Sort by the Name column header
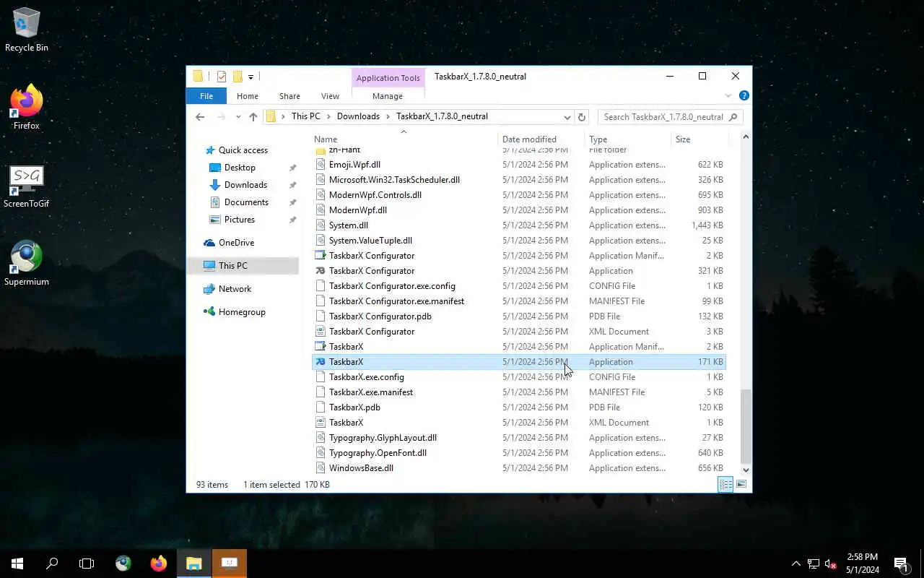This screenshot has width=924, height=578. click(x=404, y=139)
